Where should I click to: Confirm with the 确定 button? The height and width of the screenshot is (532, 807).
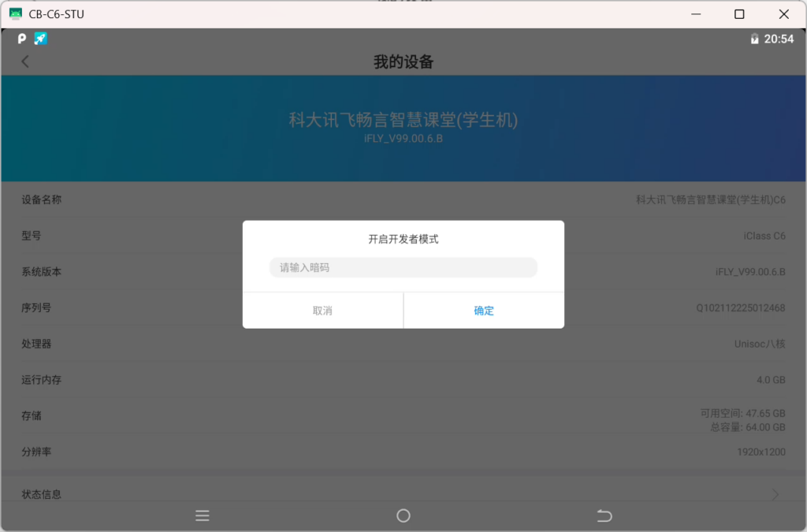pos(484,311)
